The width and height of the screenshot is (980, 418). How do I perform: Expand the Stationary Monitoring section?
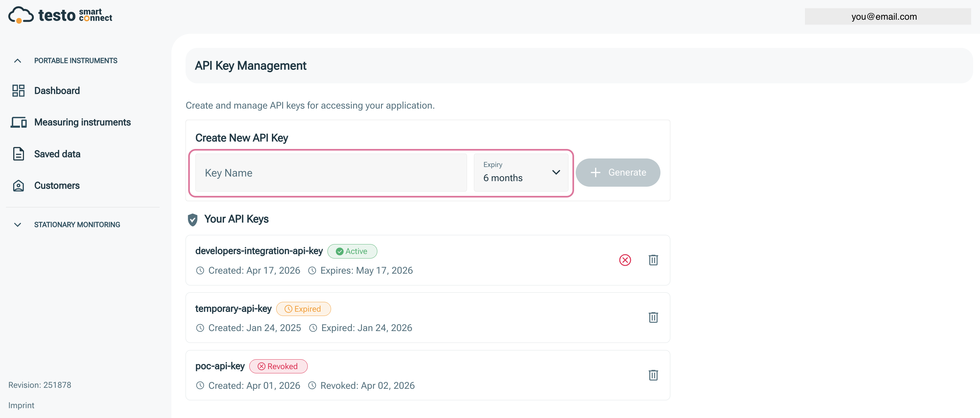click(x=17, y=224)
